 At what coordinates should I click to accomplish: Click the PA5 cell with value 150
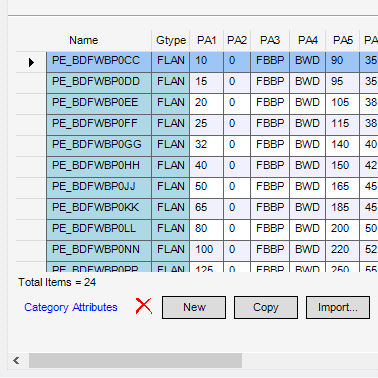(343, 167)
